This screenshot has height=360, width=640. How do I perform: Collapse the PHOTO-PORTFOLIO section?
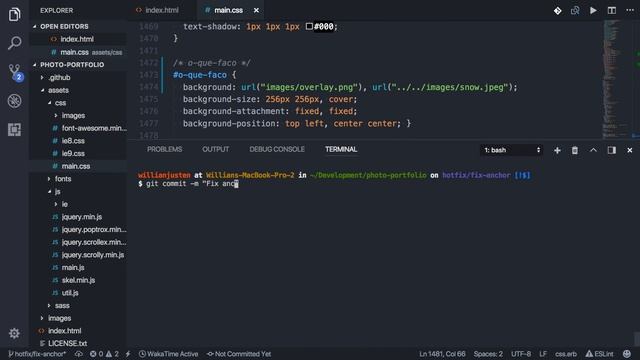[x=72, y=65]
